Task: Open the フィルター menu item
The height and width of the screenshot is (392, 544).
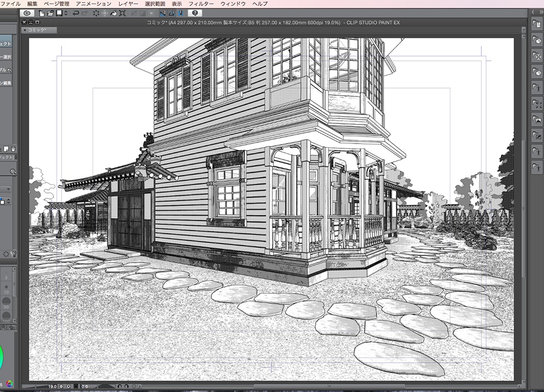Action: (201, 4)
